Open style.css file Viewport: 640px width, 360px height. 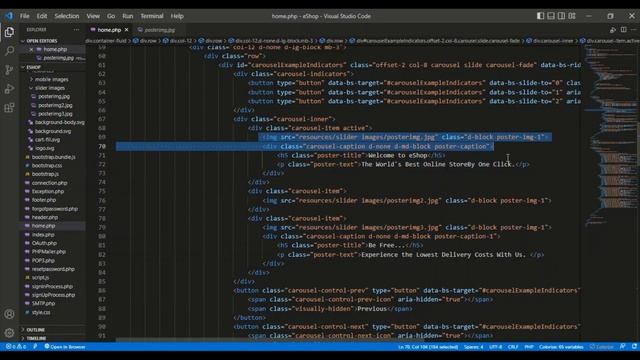(x=41, y=312)
